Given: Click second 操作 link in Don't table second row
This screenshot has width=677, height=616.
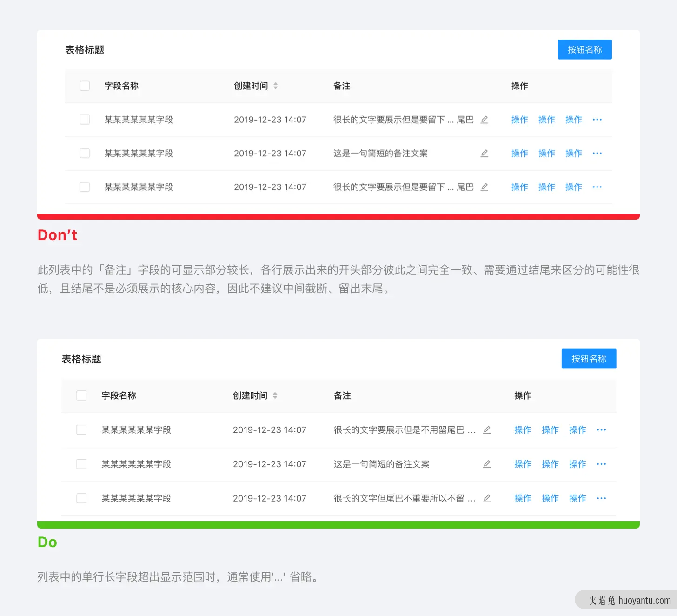Looking at the screenshot, I should coord(547,153).
